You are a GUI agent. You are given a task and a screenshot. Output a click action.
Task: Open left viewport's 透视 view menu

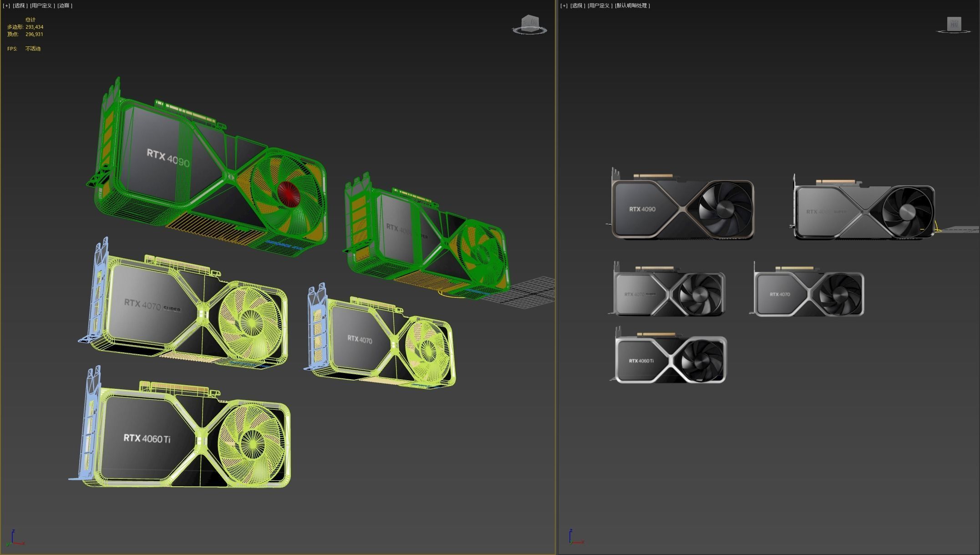(x=20, y=5)
